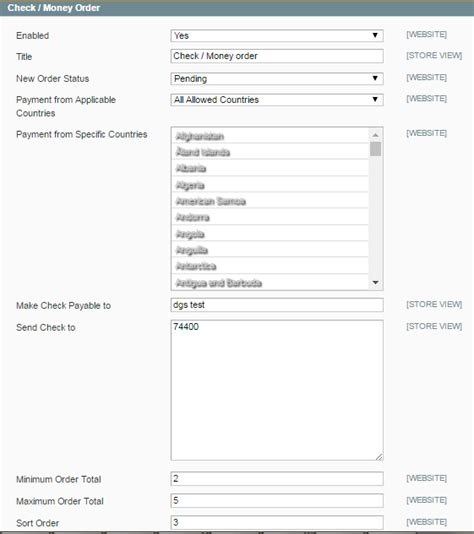Expand the Payment from Applicable Countries dropdown

tap(277, 100)
